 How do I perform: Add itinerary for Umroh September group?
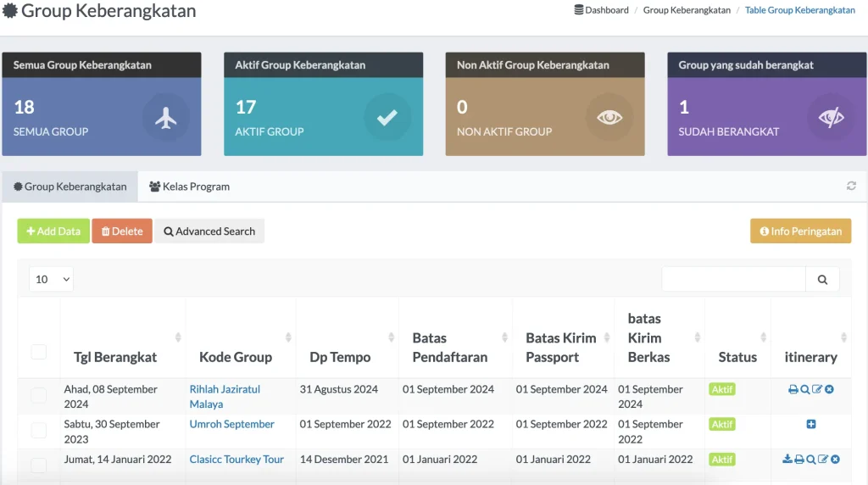[x=811, y=424]
